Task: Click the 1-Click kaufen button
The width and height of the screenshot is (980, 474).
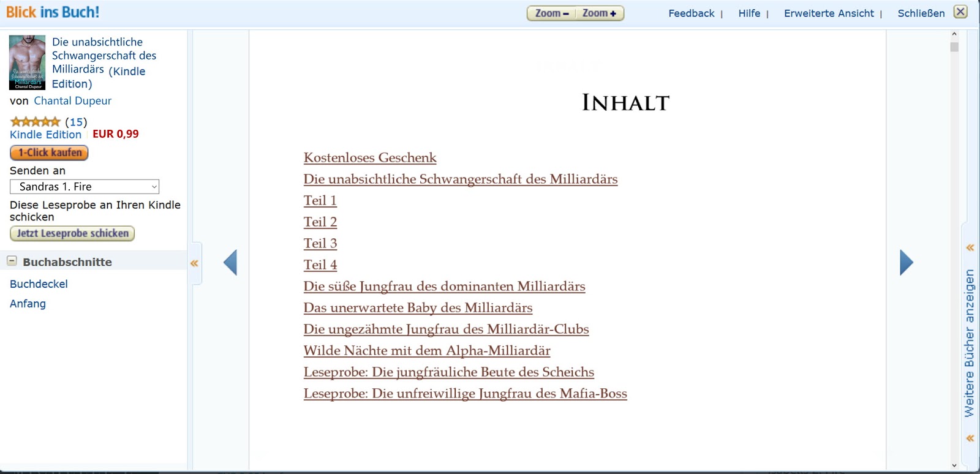Action: (49, 153)
